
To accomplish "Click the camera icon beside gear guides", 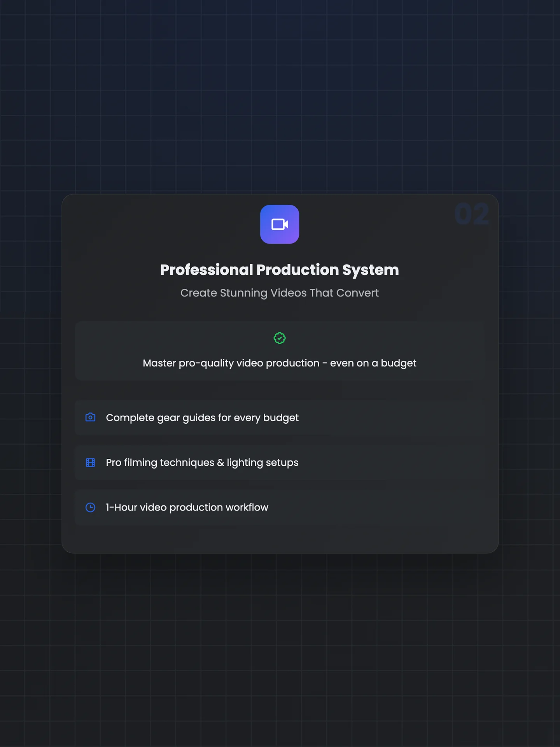I will coord(90,417).
